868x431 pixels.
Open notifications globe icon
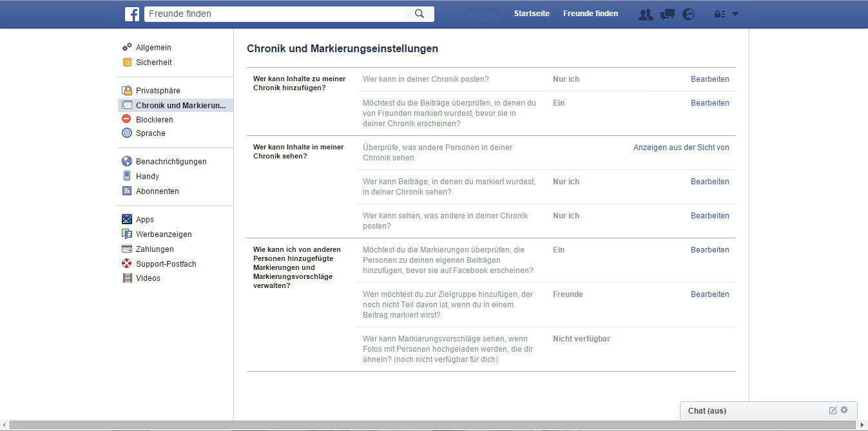689,14
